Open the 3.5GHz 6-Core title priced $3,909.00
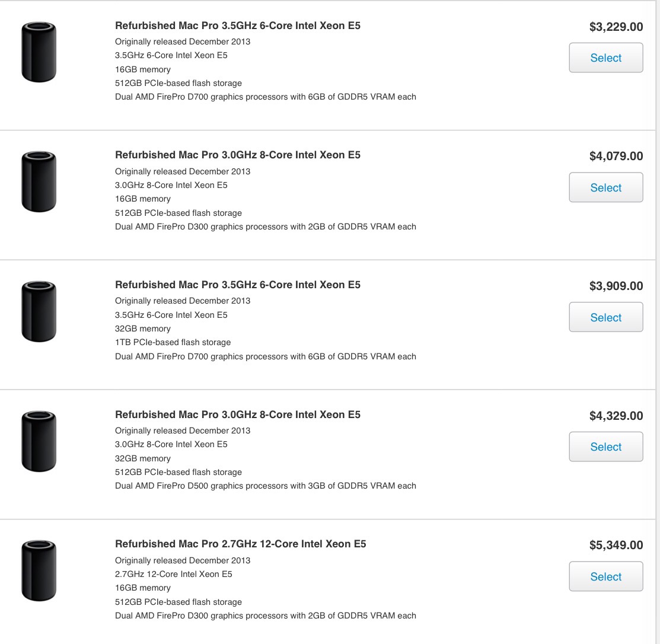660x644 pixels. point(238,285)
